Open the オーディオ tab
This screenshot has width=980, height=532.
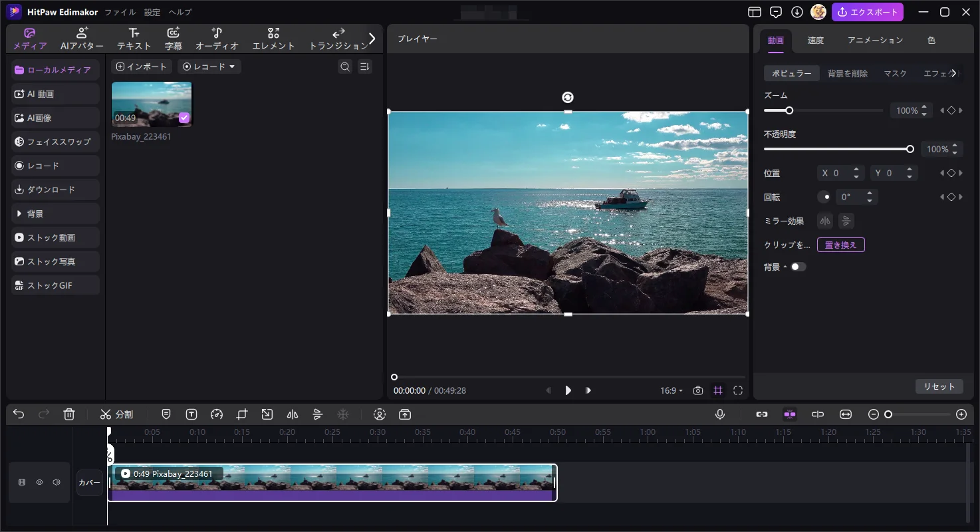click(x=217, y=39)
